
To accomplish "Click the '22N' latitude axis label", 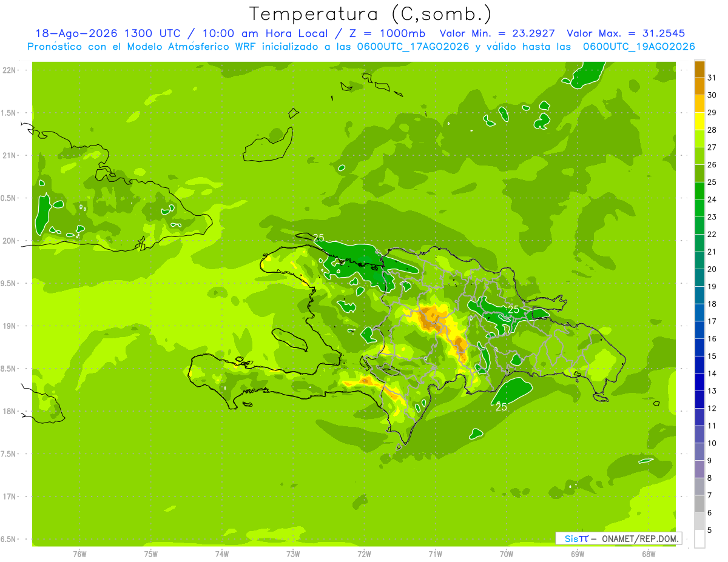I will (10, 70).
